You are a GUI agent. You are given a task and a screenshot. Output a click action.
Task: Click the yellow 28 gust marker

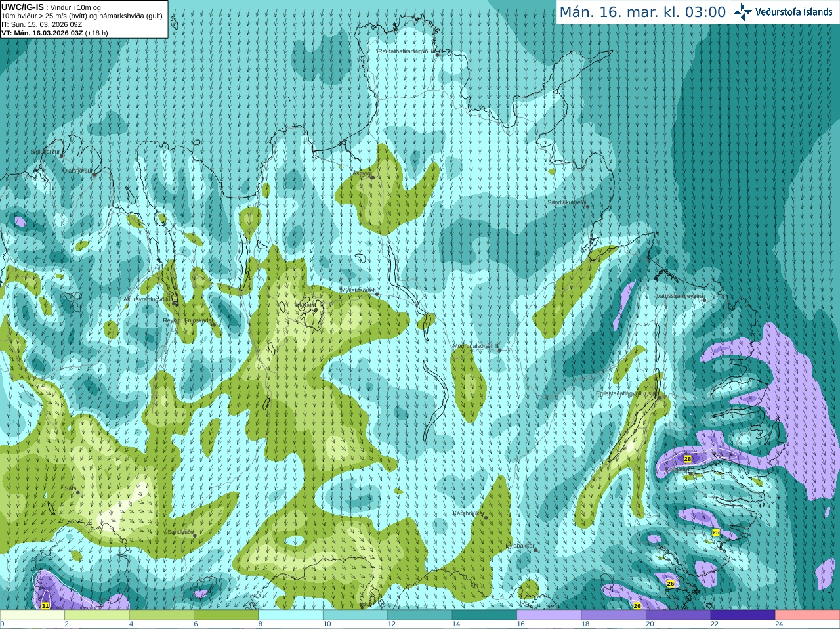[688, 459]
